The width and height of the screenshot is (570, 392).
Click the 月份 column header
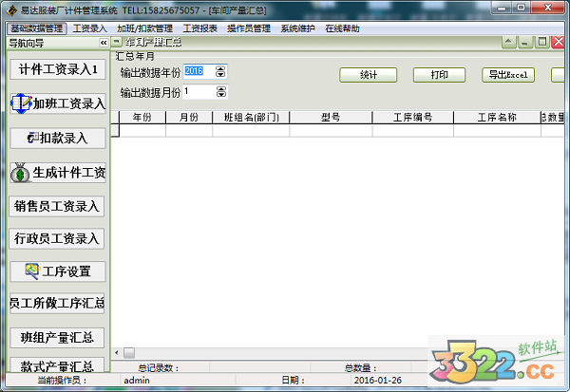(x=189, y=117)
